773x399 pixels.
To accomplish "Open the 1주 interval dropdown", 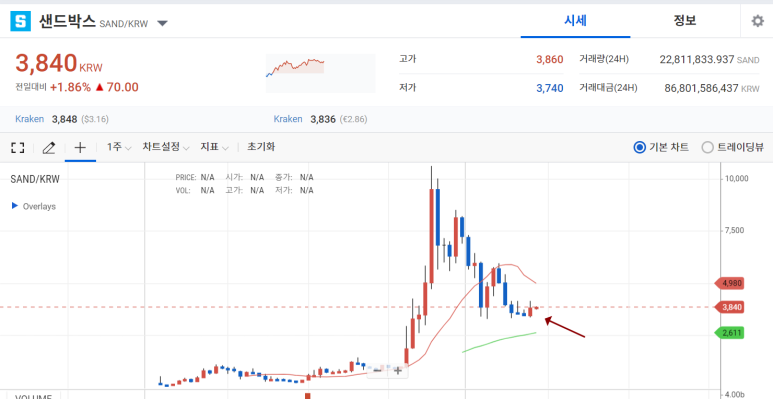I will 119,147.
